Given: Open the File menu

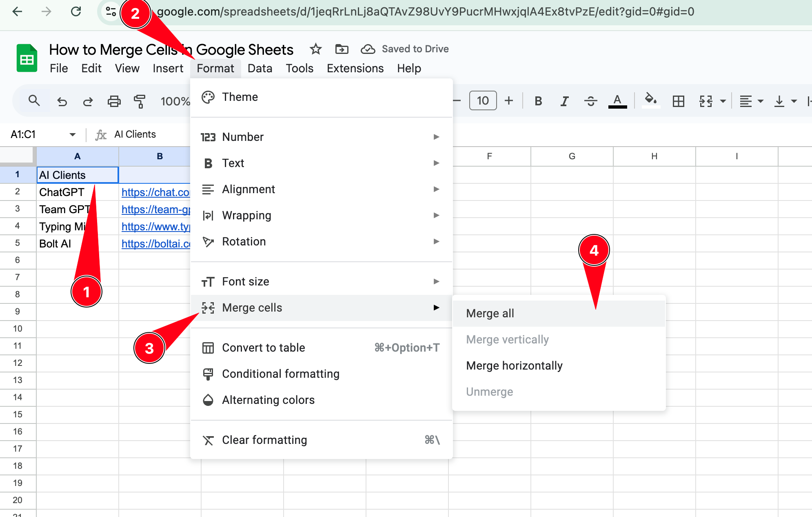Looking at the screenshot, I should 59,68.
